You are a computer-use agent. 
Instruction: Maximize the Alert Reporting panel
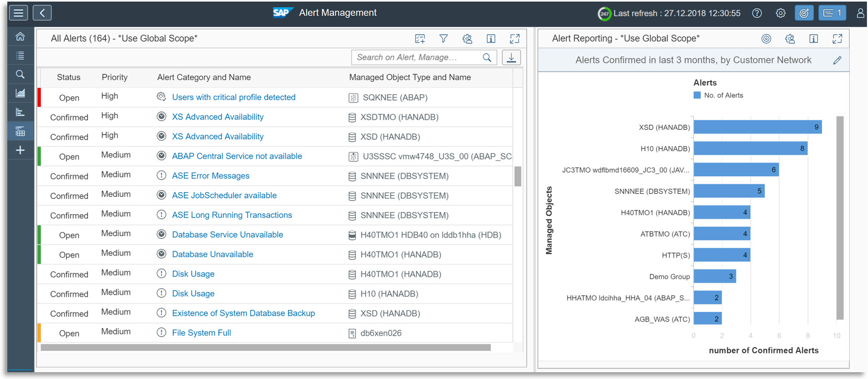(837, 39)
